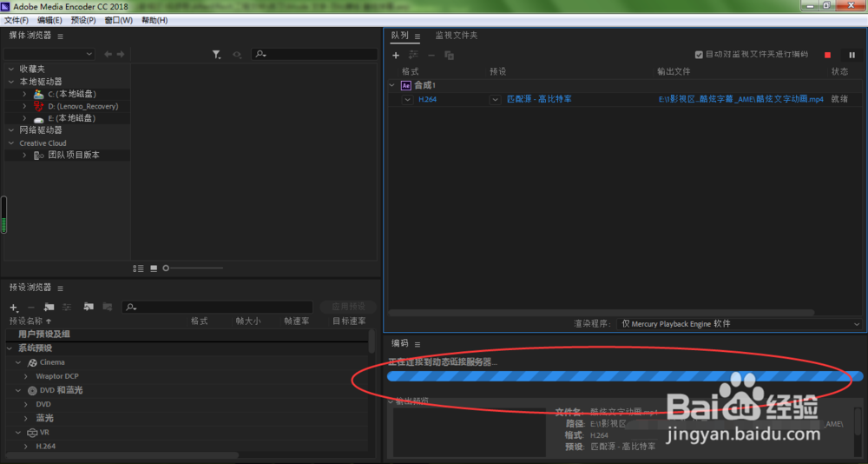Click the pause queue button

click(x=852, y=55)
